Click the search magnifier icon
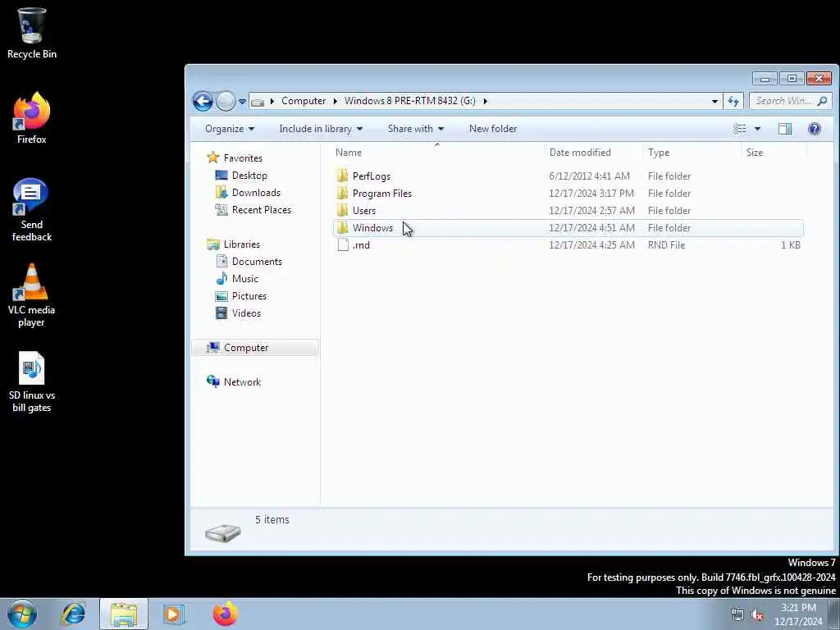Image resolution: width=840 pixels, height=630 pixels. click(822, 101)
